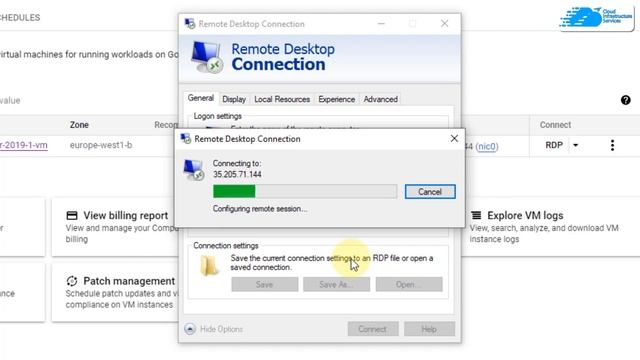Click title bar icon of main RDP window

click(x=190, y=24)
